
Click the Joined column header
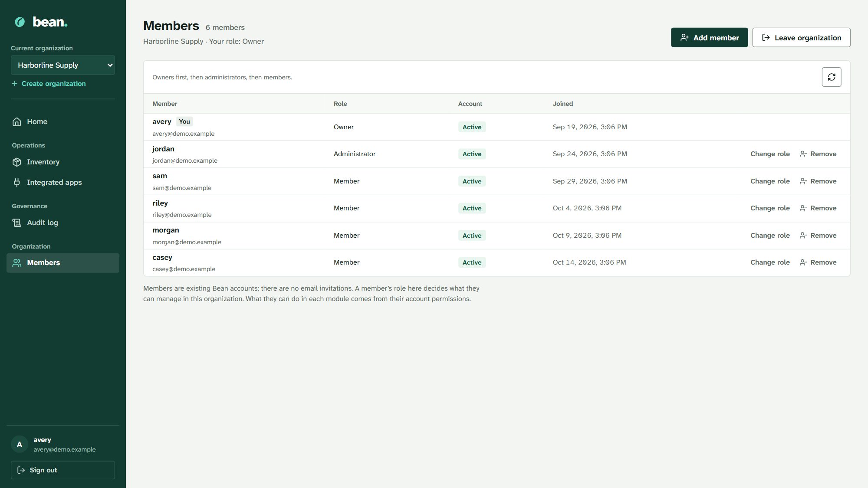click(x=563, y=104)
